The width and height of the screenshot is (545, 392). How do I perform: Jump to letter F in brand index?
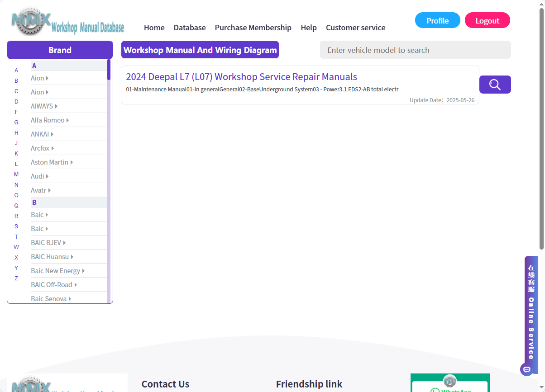[16, 112]
